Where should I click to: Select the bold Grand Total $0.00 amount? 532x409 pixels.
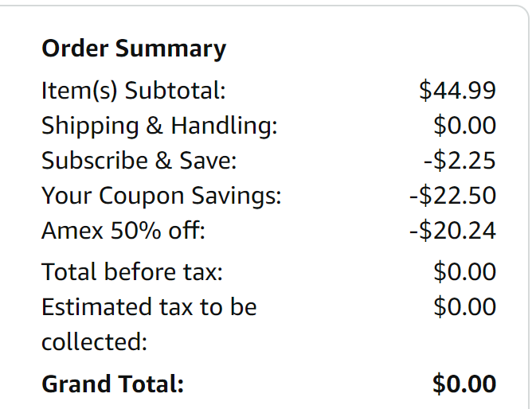pyautogui.click(x=464, y=384)
